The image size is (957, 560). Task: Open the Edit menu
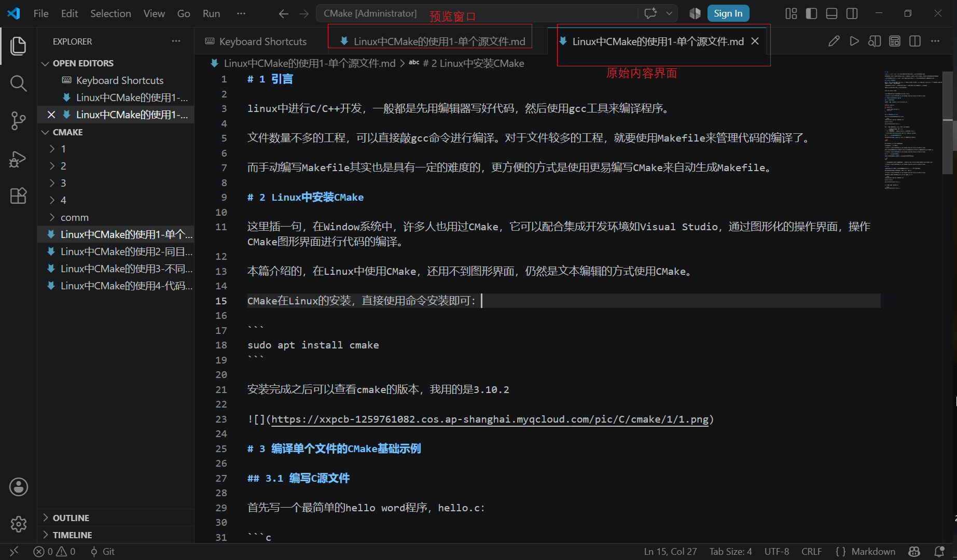point(70,13)
